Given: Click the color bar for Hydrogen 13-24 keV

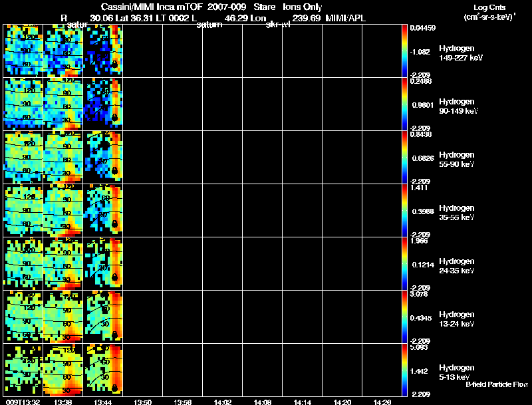Looking at the screenshot, I should pyautogui.click(x=404, y=317).
